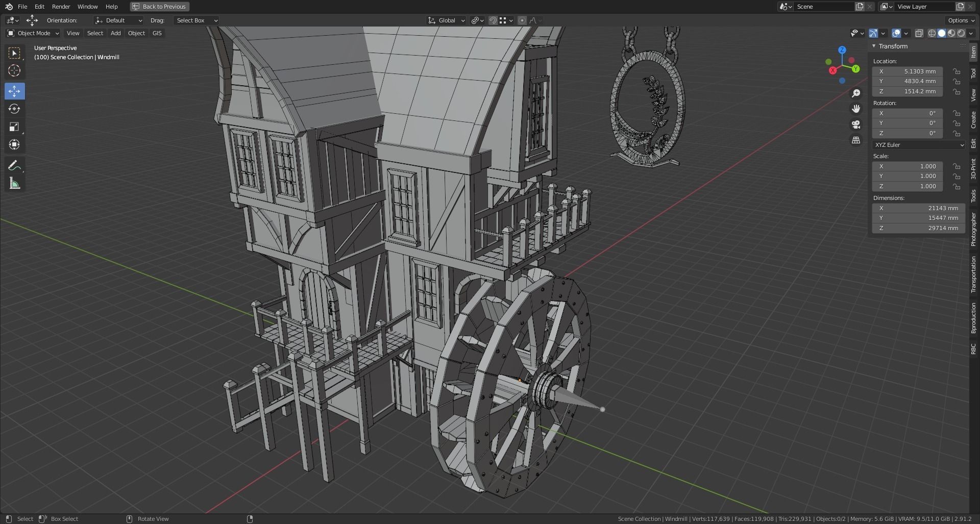
Task: Choose the Rotate tool
Action: coord(14,109)
